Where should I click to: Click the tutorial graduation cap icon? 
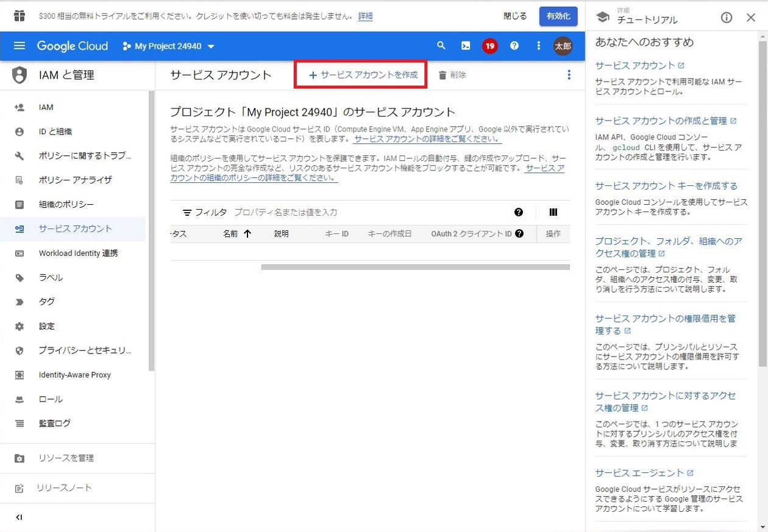[603, 18]
